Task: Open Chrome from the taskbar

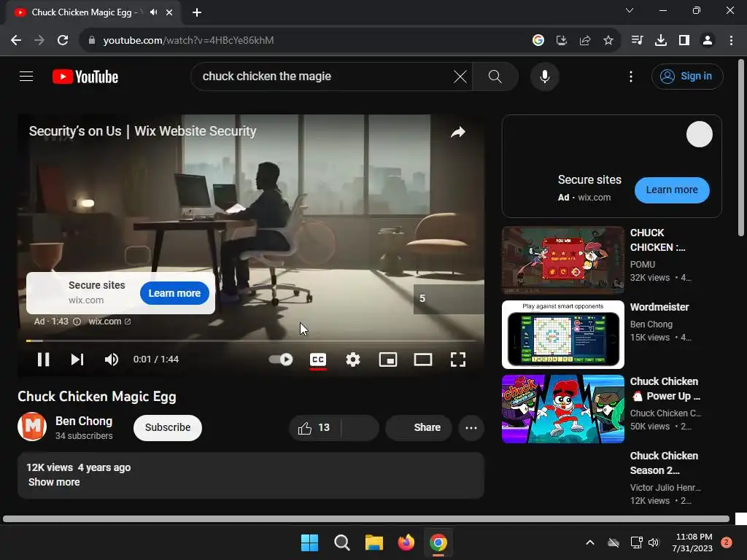Action: pos(438,542)
